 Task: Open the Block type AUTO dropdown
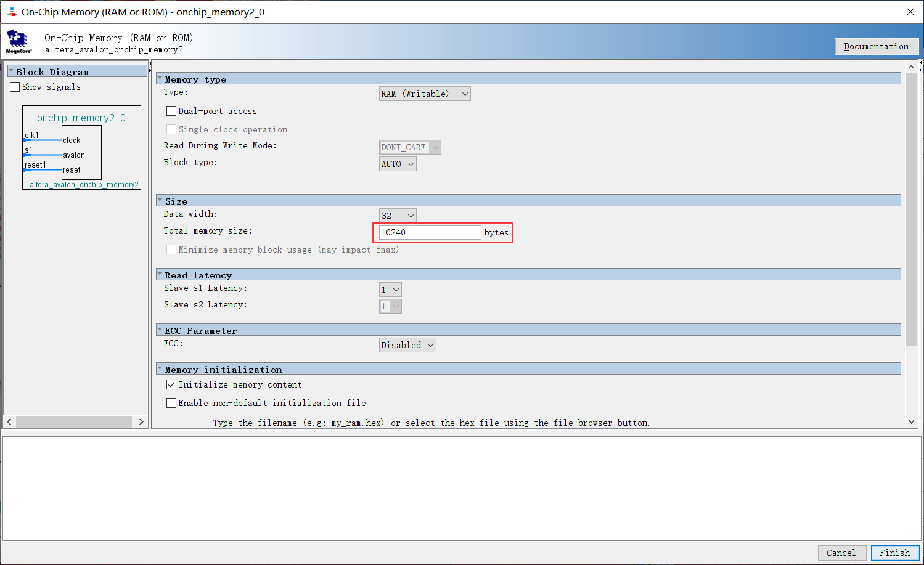click(x=398, y=164)
